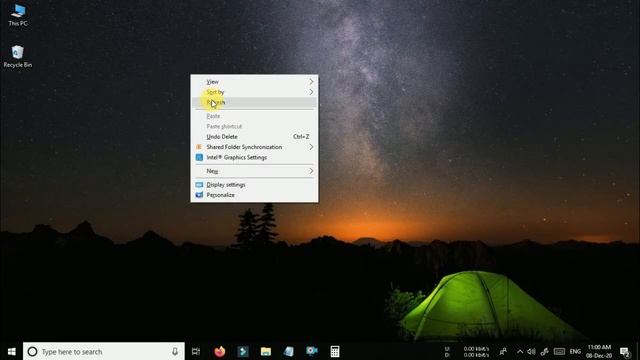640x360 pixels.
Task: Open the This PC desktop icon
Action: coord(18,15)
